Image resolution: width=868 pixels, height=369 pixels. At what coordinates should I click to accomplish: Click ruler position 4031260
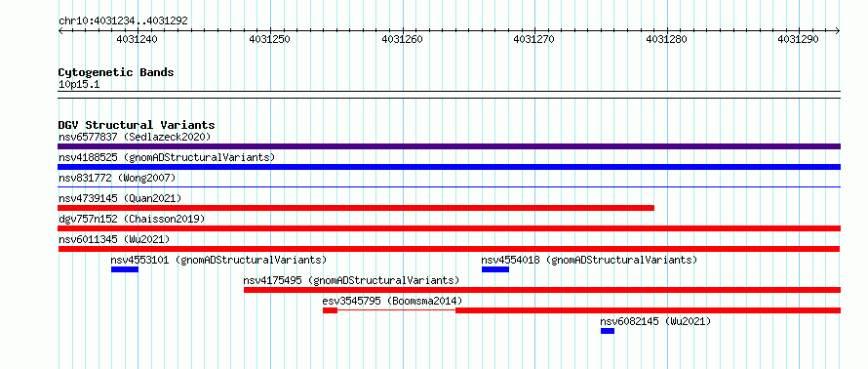coord(403,39)
